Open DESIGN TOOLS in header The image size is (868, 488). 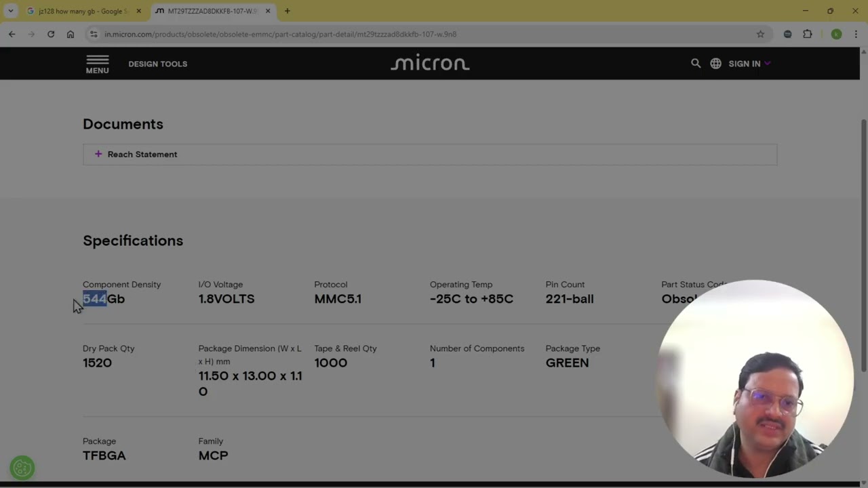(157, 64)
